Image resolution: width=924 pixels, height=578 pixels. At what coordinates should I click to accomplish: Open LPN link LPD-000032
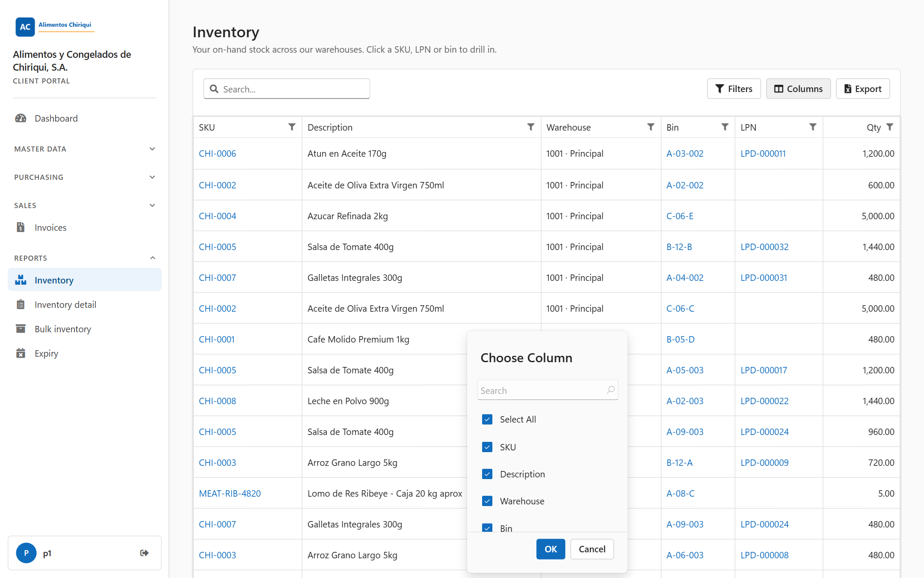coord(764,247)
